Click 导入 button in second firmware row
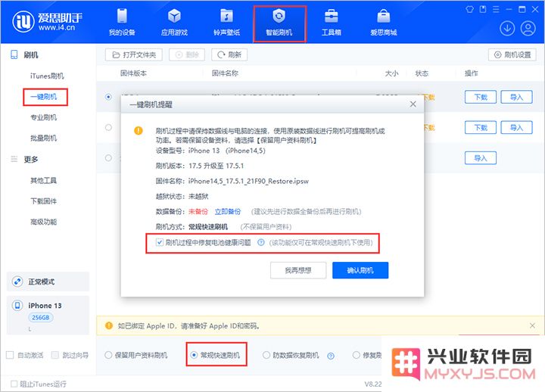This screenshot has width=545, height=392. tap(516, 128)
